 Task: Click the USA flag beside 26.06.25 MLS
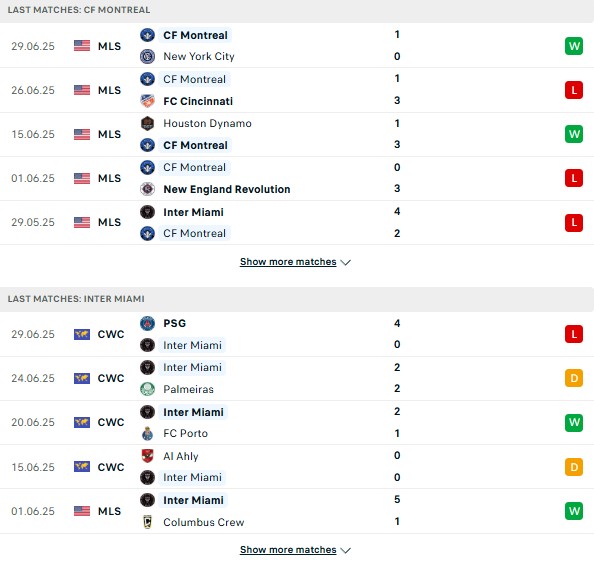coord(82,90)
